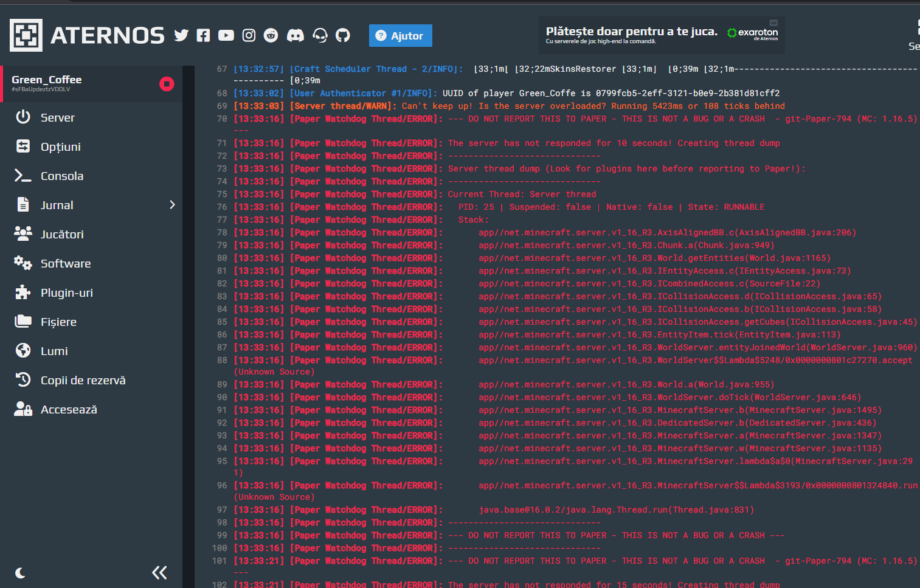Click the "PID: 25" thread state line
This screenshot has width=920, height=588.
pos(611,207)
